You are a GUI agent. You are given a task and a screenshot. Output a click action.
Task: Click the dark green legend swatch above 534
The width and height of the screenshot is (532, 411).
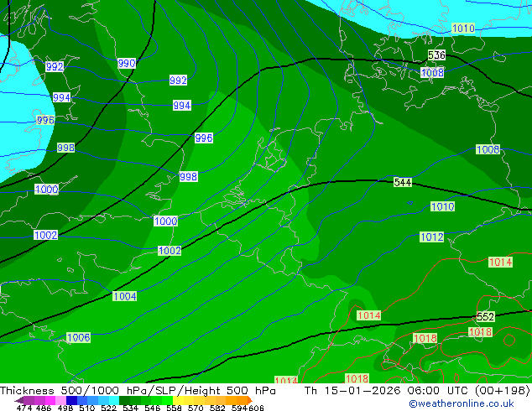124,400
